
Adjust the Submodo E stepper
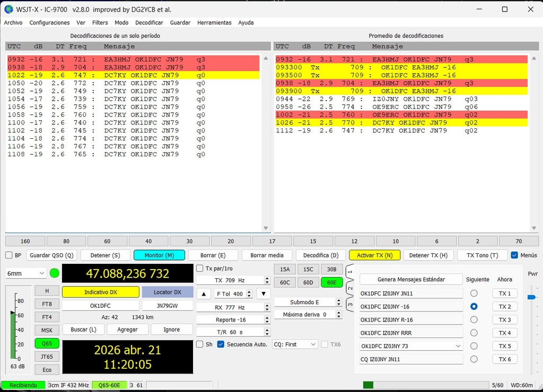click(x=339, y=302)
